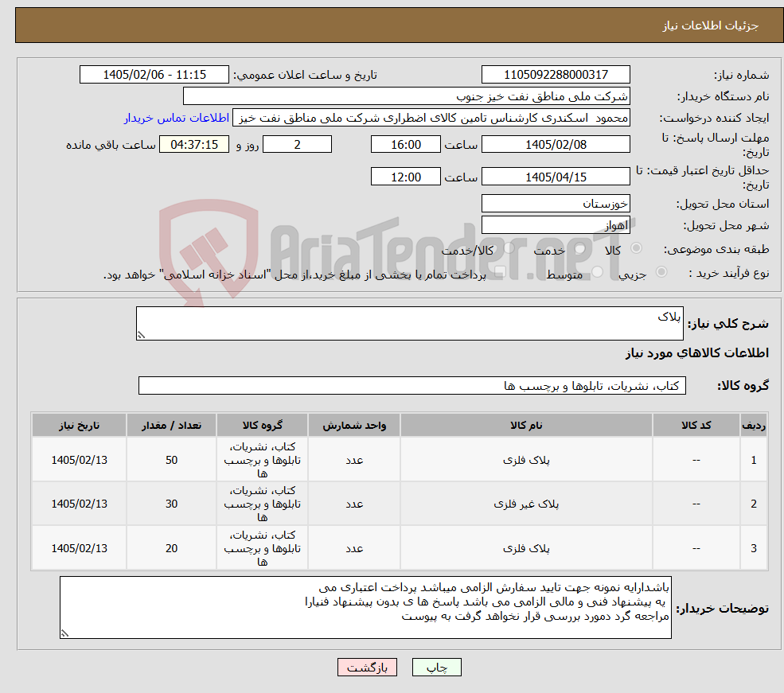Click the deadline time field 16:00
This screenshot has width=784, height=693.
pos(405,144)
